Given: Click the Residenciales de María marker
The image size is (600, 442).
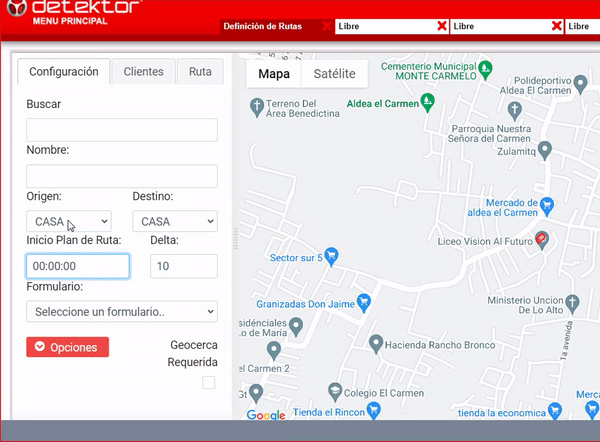Looking at the screenshot, I should pos(296,327).
